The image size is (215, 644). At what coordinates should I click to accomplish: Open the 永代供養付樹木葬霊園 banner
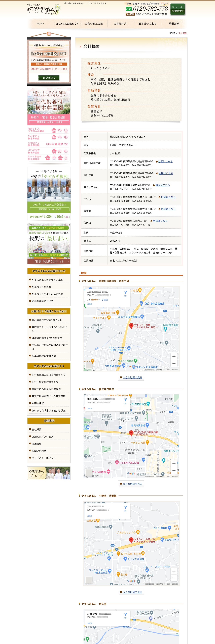49,125
